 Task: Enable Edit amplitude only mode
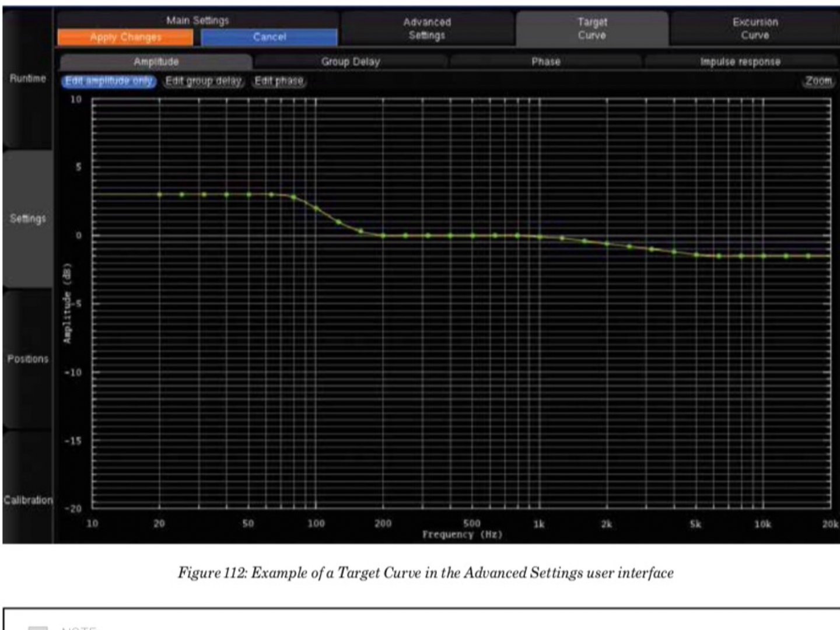click(x=108, y=81)
